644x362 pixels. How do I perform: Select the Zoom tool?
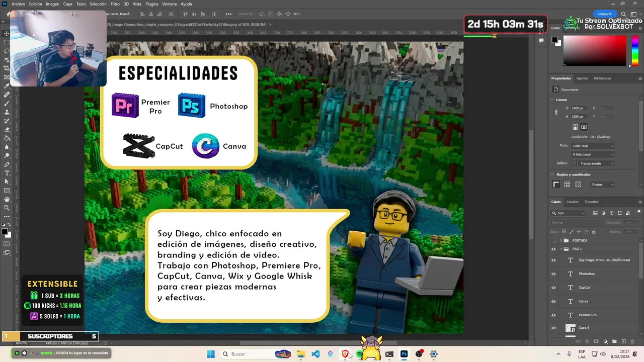(x=7, y=208)
